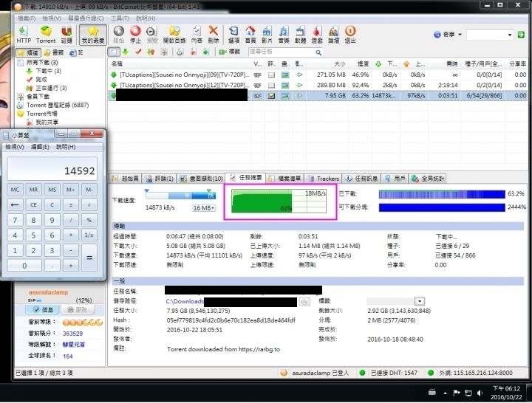532x403 pixels.
Task: Click the magnifier in task search box
Action: (x=318, y=52)
